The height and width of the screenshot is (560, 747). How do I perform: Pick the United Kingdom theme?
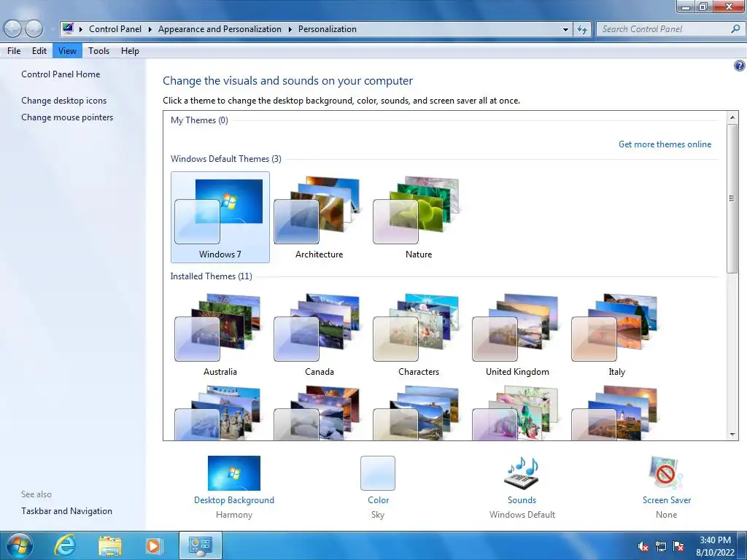517,335
